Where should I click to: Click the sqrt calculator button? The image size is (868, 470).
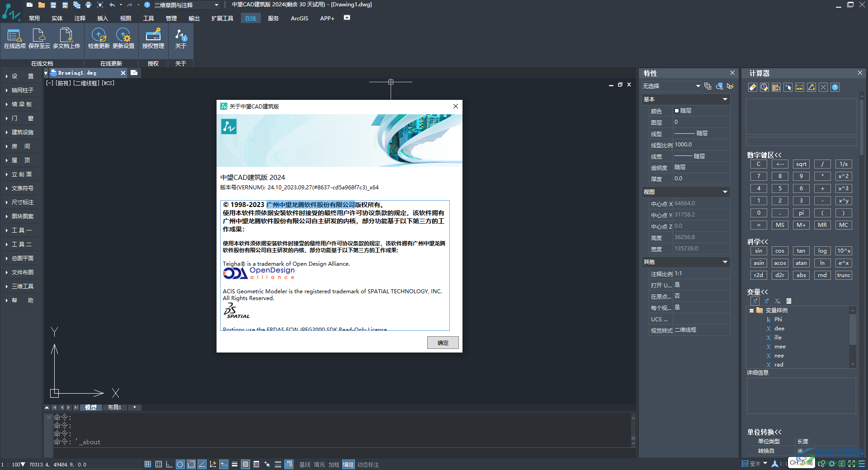click(801, 164)
